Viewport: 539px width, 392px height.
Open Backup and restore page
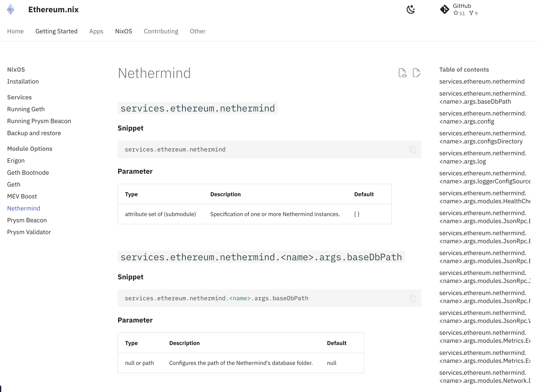click(x=34, y=133)
